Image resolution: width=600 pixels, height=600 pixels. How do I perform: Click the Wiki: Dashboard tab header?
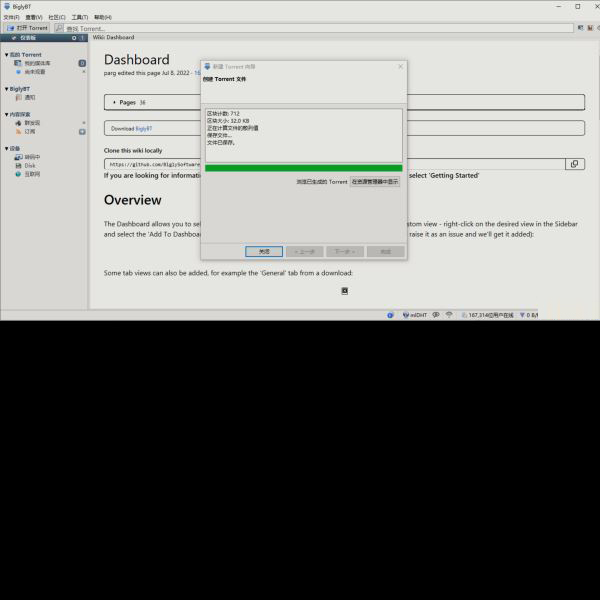click(x=113, y=37)
